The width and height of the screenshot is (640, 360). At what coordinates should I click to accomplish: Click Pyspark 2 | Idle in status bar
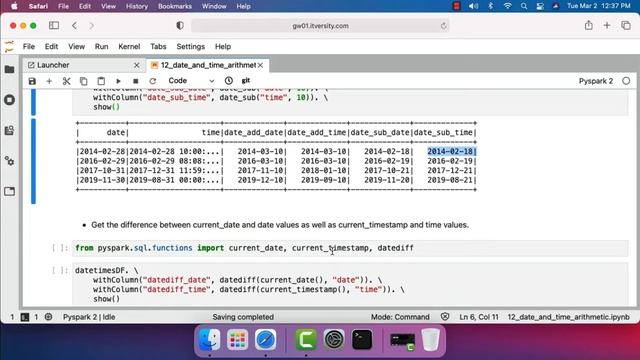(89, 317)
